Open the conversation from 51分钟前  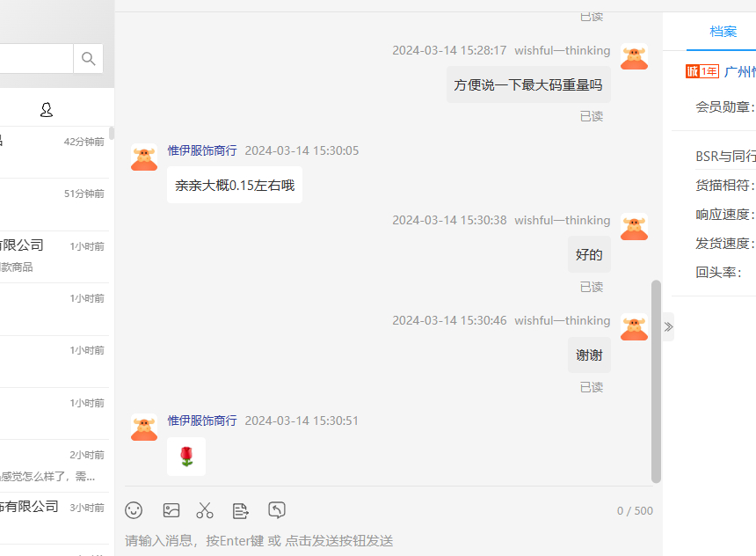(x=55, y=205)
